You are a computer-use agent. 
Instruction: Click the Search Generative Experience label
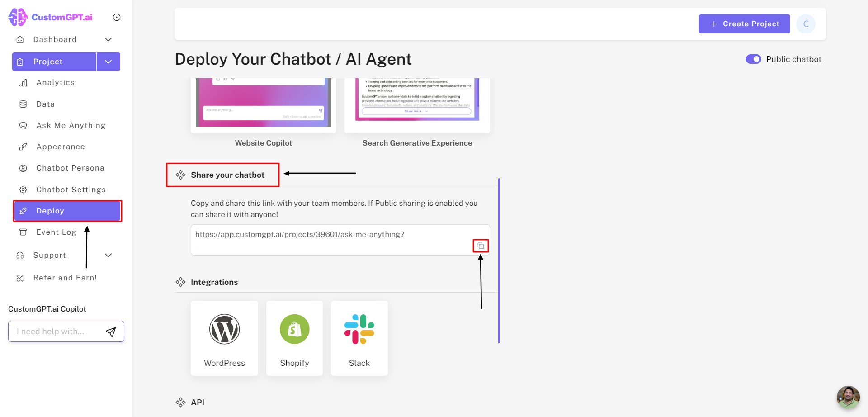417,143
